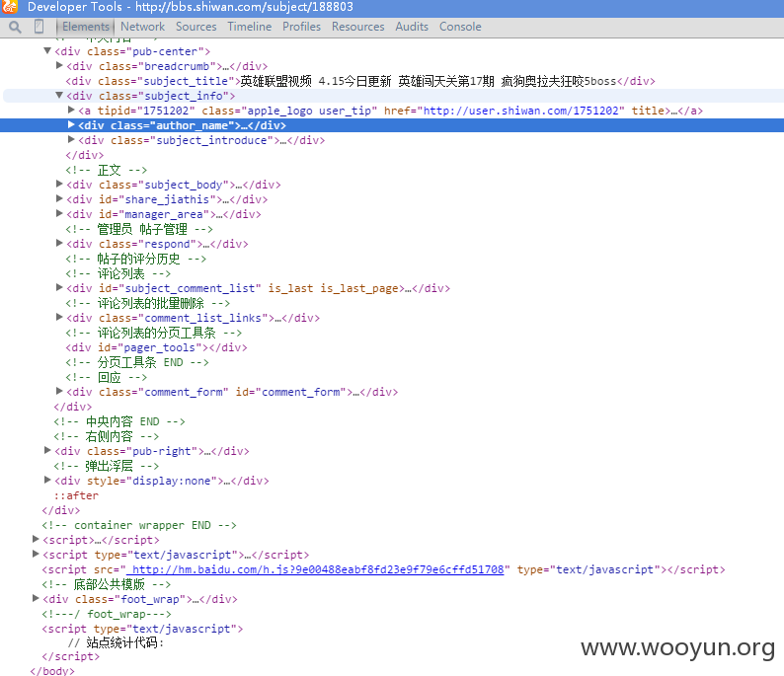
Task: Collapse the pub-center div node
Action: 47,51
